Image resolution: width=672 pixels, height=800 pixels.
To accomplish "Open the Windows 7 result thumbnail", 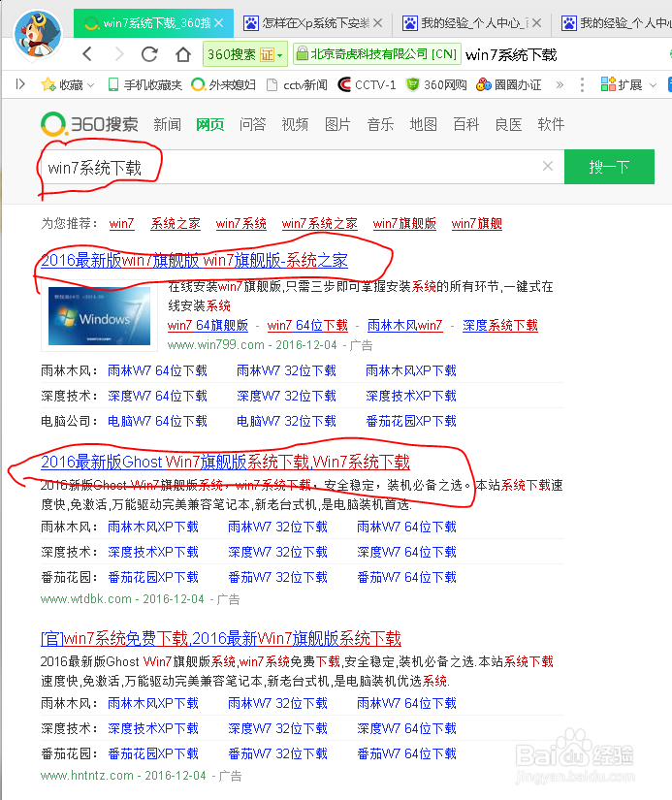I will 100,316.
